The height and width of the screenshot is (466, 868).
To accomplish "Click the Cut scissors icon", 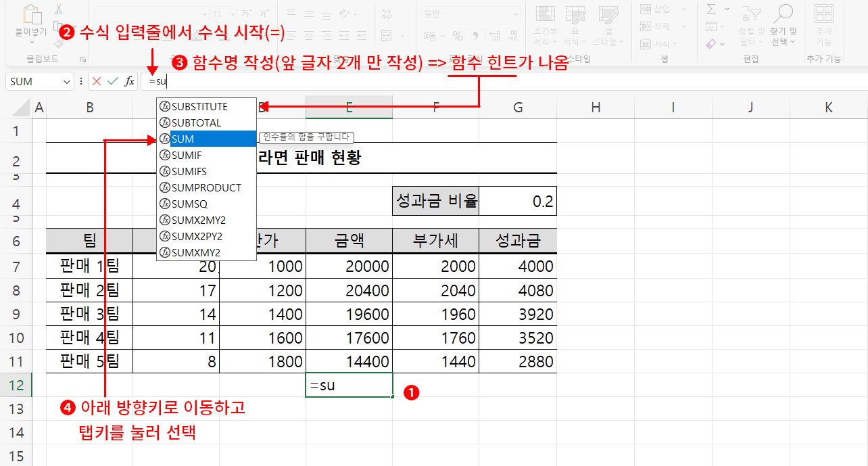I will [x=59, y=9].
